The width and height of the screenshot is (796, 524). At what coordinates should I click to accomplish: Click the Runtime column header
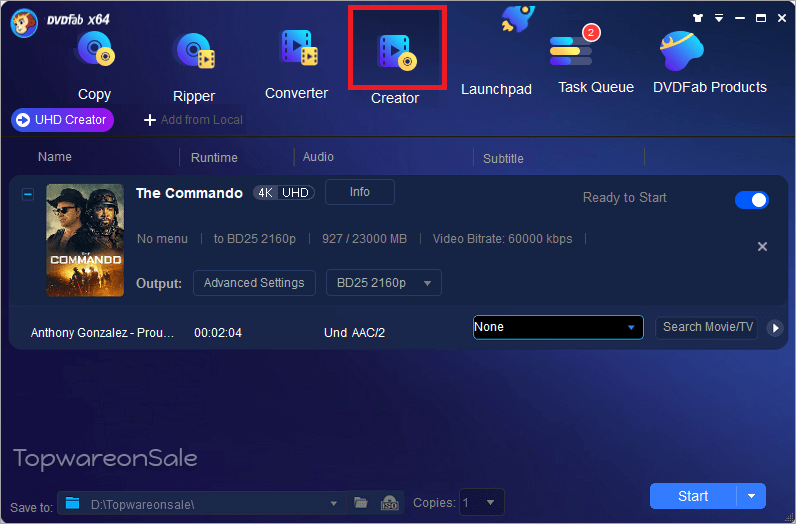pos(214,158)
